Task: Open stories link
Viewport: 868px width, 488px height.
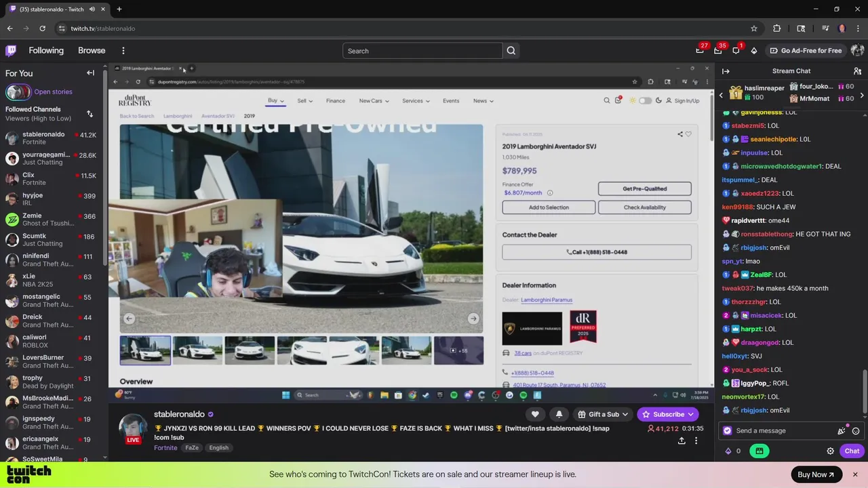Action: click(x=53, y=91)
